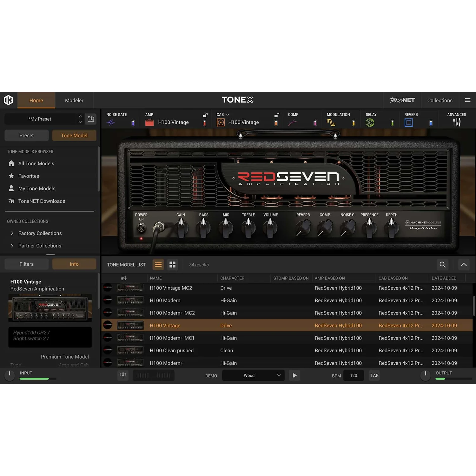Open the Wood demo dropdown
476x476 pixels.
pyautogui.click(x=253, y=375)
